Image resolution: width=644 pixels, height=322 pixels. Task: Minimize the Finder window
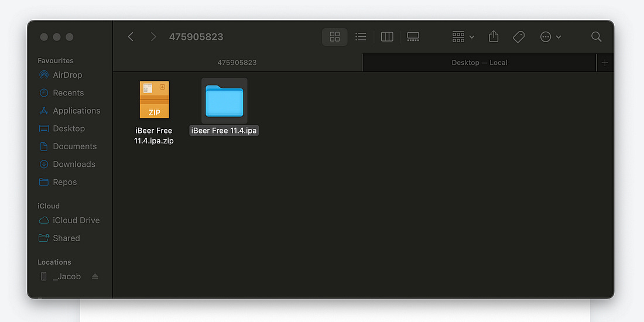pos(57,37)
